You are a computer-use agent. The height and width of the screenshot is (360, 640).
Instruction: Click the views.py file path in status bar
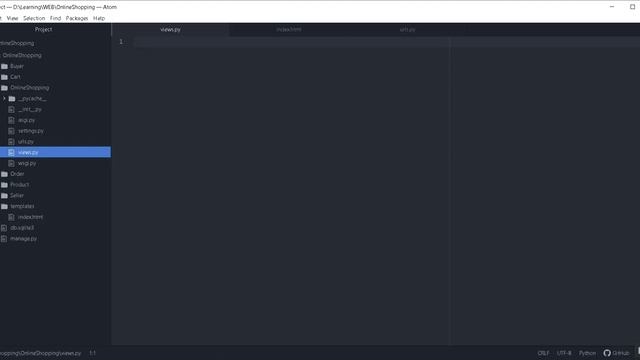40,353
